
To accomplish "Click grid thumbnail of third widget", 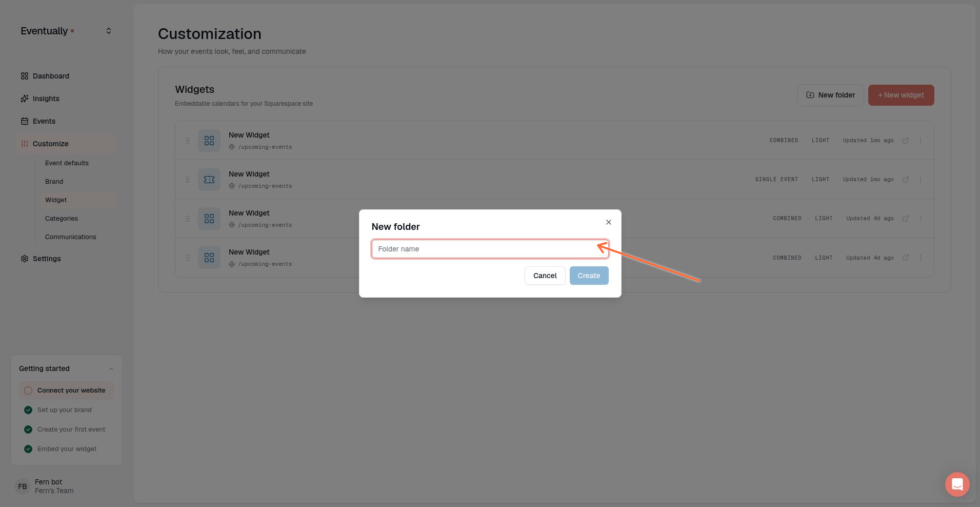I will [x=209, y=219].
